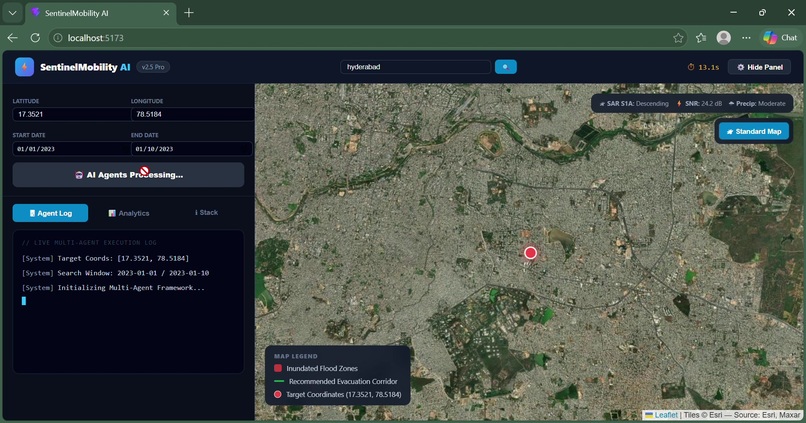This screenshot has width=806, height=423.
Task: Click the Hide Panel button
Action: [x=759, y=67]
